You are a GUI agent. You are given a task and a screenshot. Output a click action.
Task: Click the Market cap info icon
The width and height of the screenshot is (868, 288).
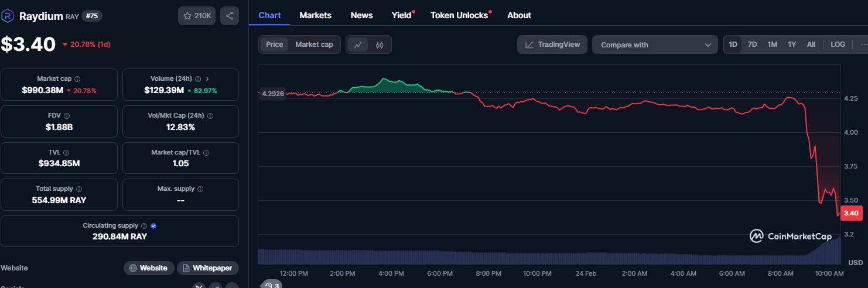(77, 78)
